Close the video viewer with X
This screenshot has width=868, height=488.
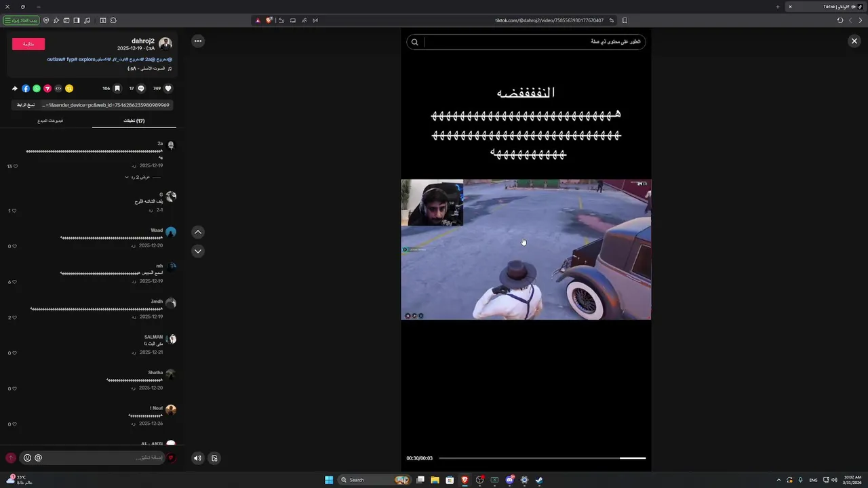854,41
